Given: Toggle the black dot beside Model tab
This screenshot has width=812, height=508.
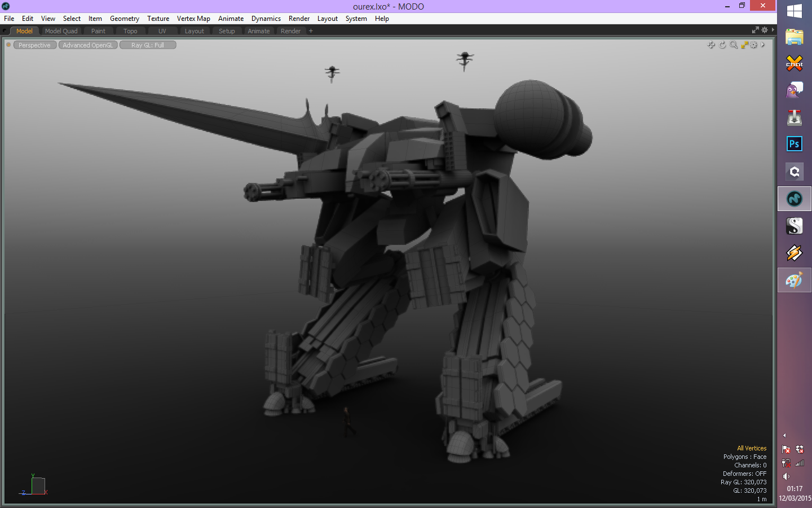Looking at the screenshot, I should (x=5, y=31).
